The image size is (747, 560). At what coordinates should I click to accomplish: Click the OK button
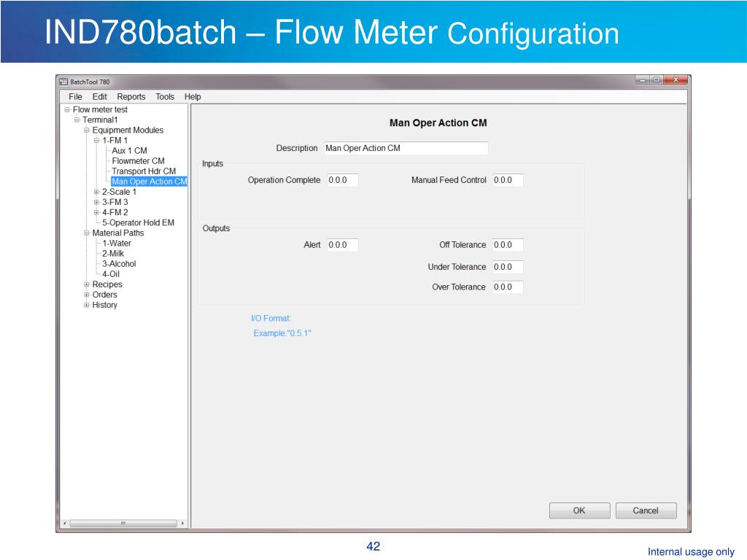[579, 510]
